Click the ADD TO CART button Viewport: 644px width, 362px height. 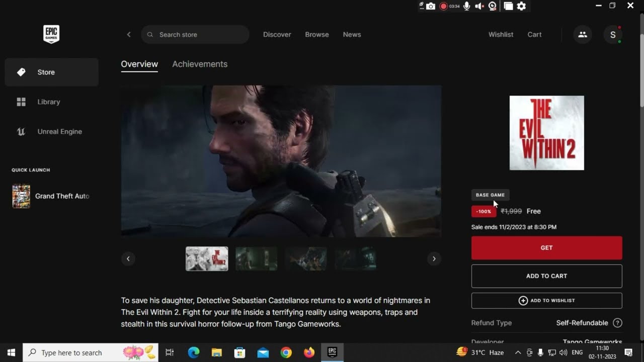(547, 276)
